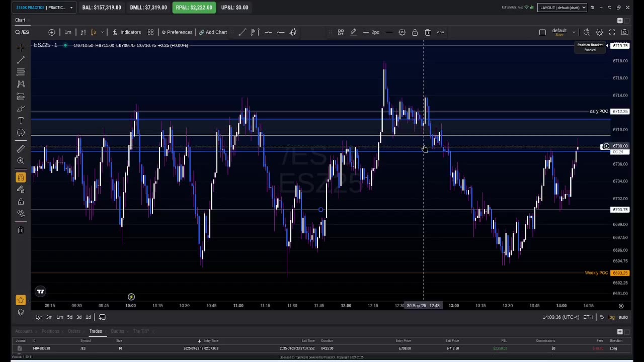Image resolution: width=644 pixels, height=362 pixels.
Task: Click the undo layout icon
Action: [609, 8]
